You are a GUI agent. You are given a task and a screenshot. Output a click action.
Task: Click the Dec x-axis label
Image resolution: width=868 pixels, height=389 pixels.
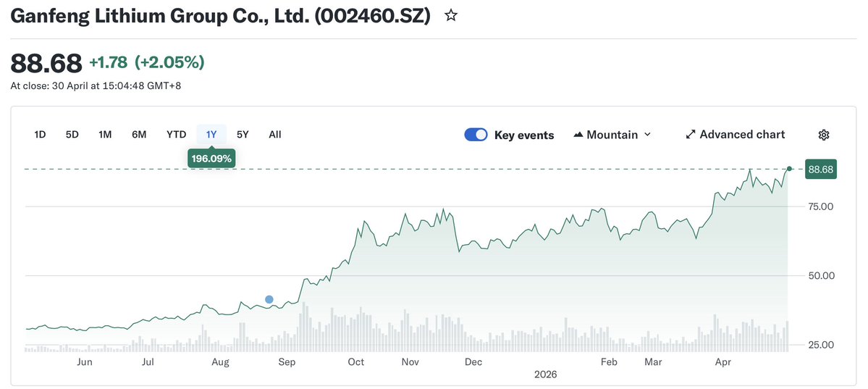[473, 362]
